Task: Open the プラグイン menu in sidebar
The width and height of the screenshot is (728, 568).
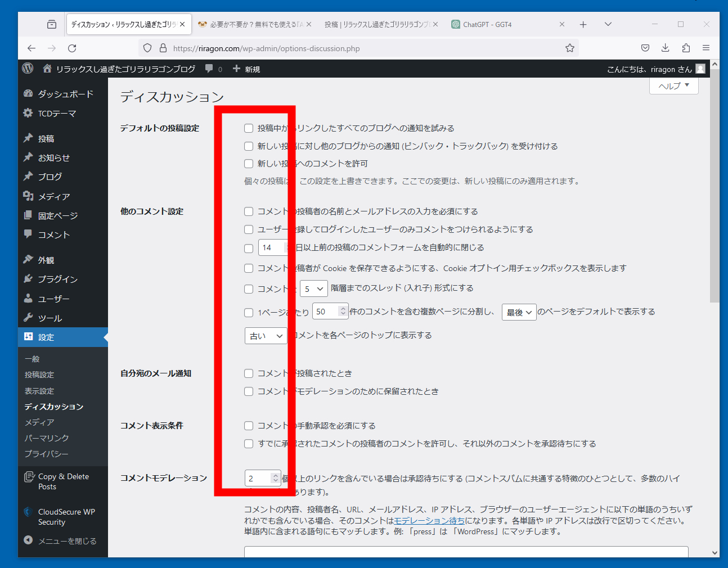Action: coord(57,280)
